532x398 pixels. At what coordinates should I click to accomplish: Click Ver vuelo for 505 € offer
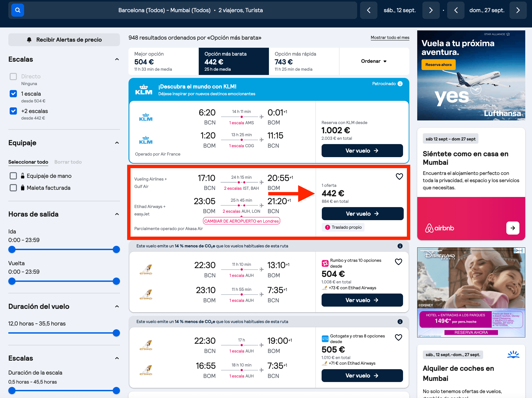[362, 376]
